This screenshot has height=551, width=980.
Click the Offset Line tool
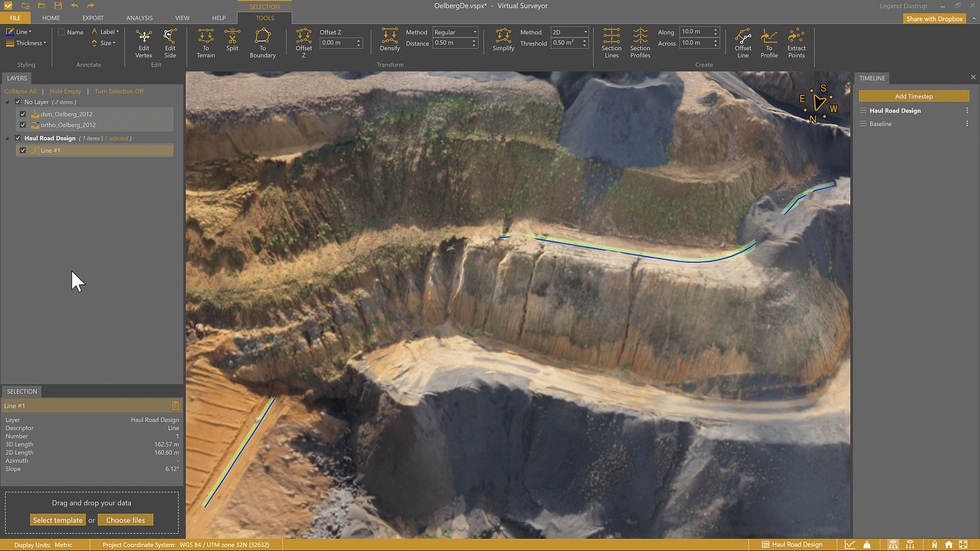pos(743,43)
